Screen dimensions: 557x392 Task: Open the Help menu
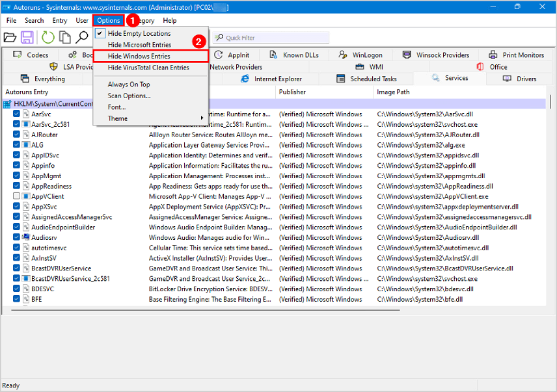pyautogui.click(x=169, y=21)
